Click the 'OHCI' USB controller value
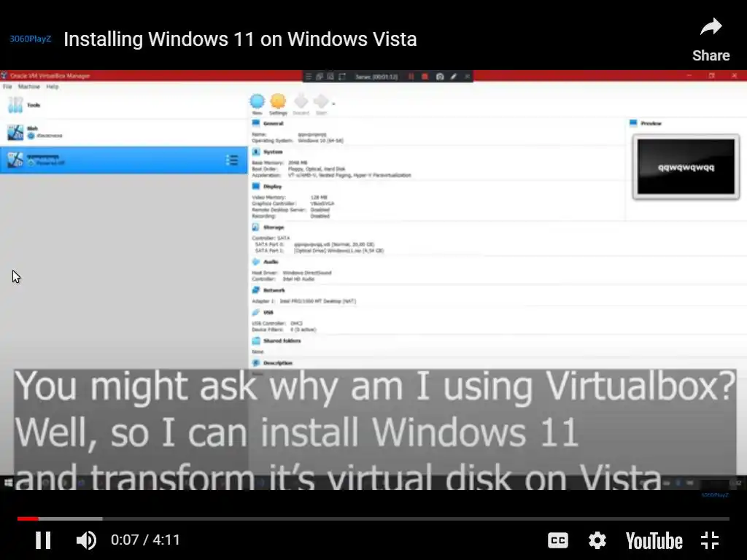Viewport: 747px width, 560px height. click(296, 323)
